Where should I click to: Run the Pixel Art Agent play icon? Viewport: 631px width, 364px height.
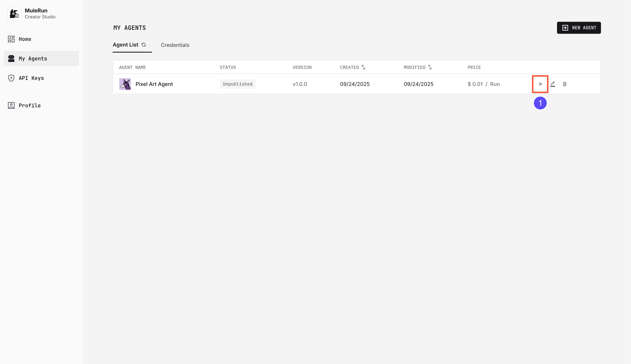click(x=540, y=84)
